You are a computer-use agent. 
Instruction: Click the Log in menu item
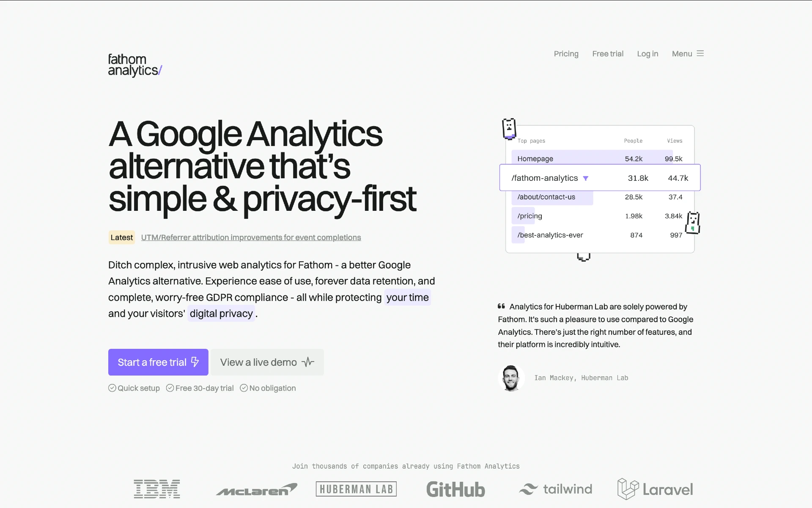(648, 53)
